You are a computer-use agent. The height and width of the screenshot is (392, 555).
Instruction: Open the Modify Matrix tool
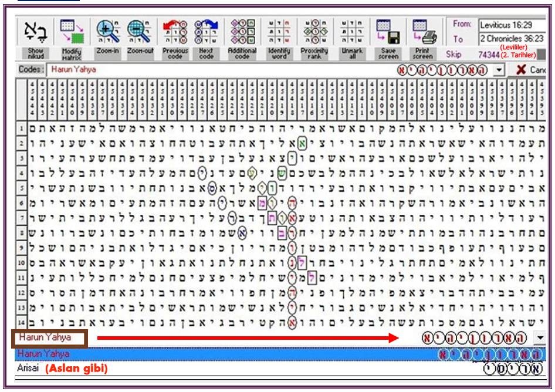tap(72, 39)
